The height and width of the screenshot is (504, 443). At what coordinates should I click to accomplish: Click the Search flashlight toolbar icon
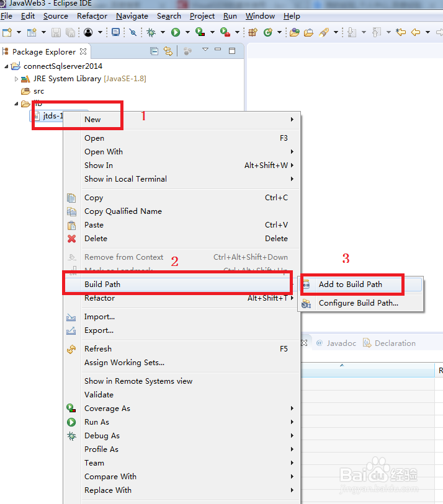tap(324, 32)
